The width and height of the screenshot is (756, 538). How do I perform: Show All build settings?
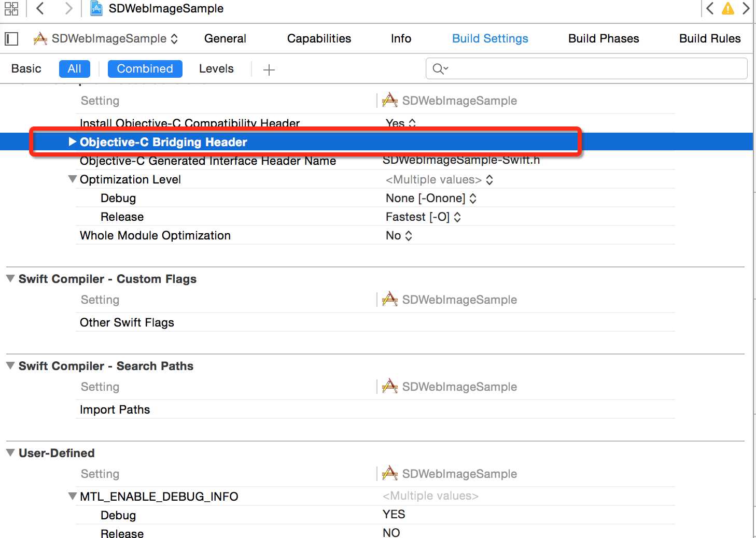coord(74,69)
